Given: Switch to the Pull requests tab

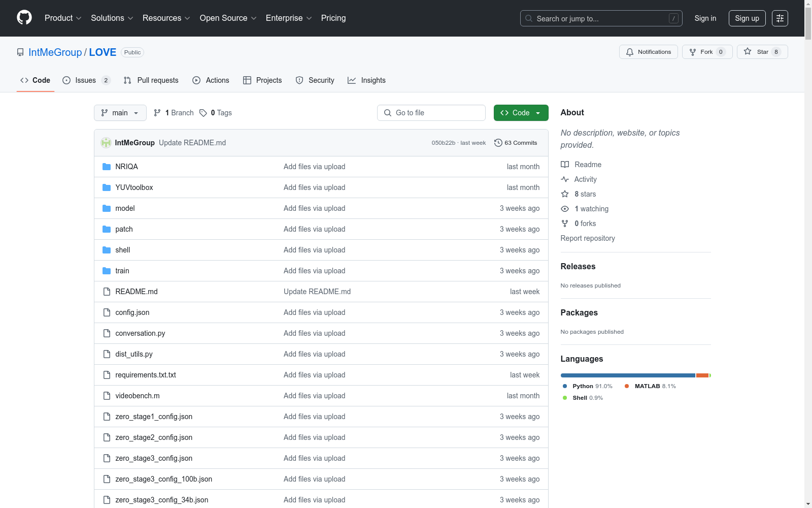Looking at the screenshot, I should [151, 80].
